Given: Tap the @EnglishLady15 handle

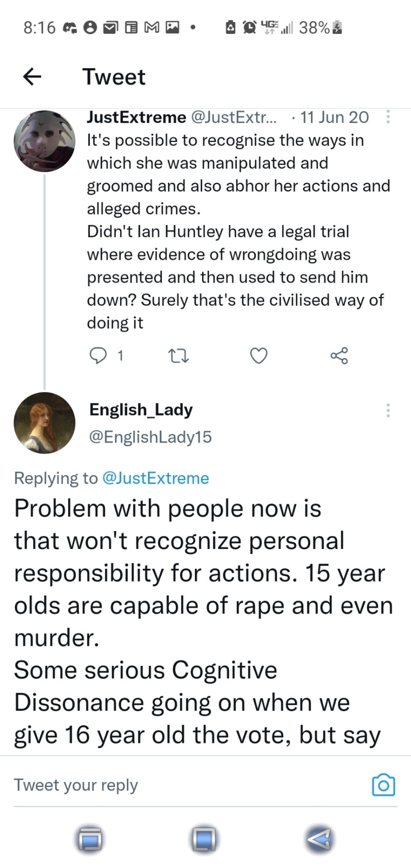Looking at the screenshot, I should pos(151,437).
